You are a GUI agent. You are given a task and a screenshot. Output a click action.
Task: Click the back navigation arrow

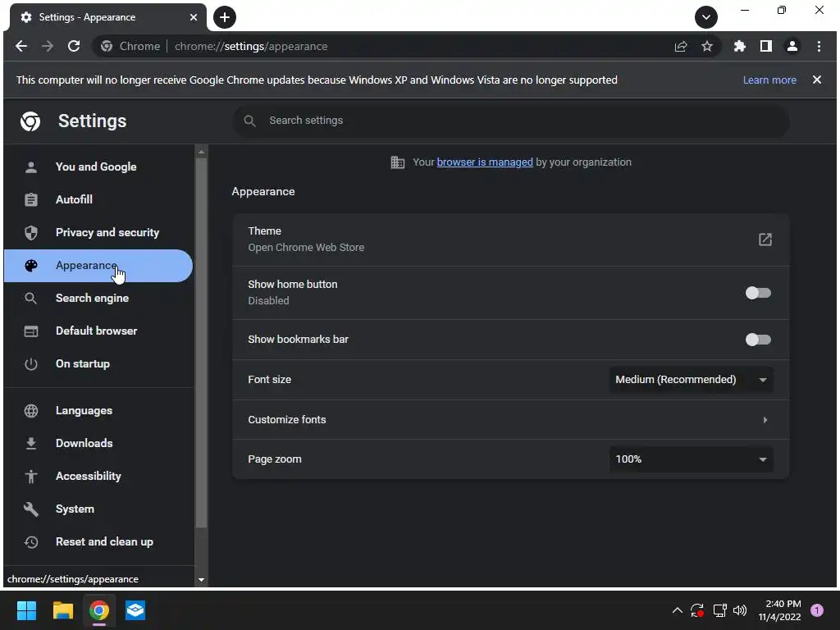[x=21, y=46]
